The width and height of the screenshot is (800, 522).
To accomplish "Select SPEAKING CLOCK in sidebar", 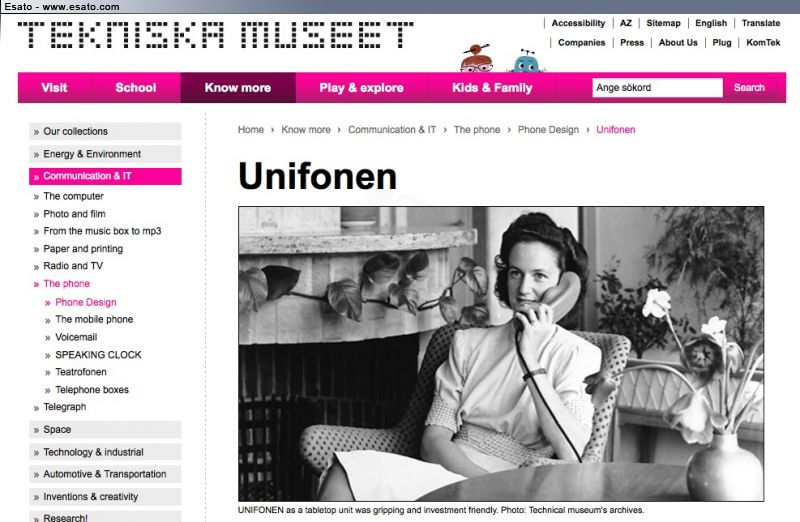I will (x=98, y=355).
